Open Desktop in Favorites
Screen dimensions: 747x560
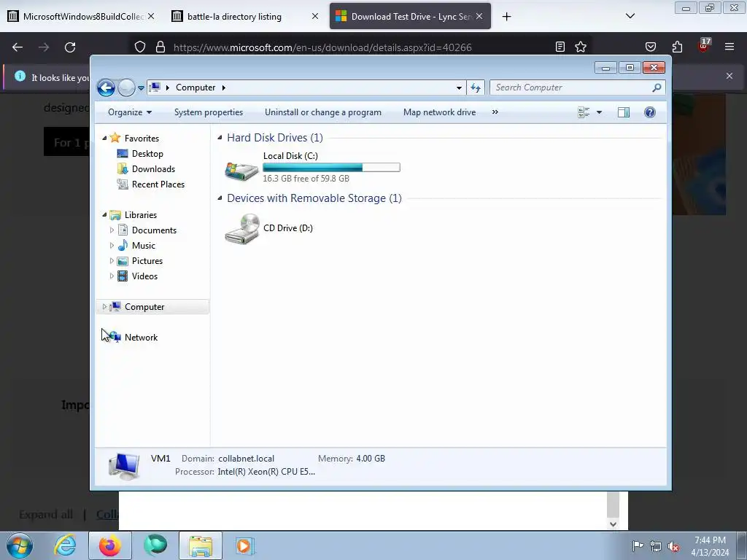click(147, 154)
